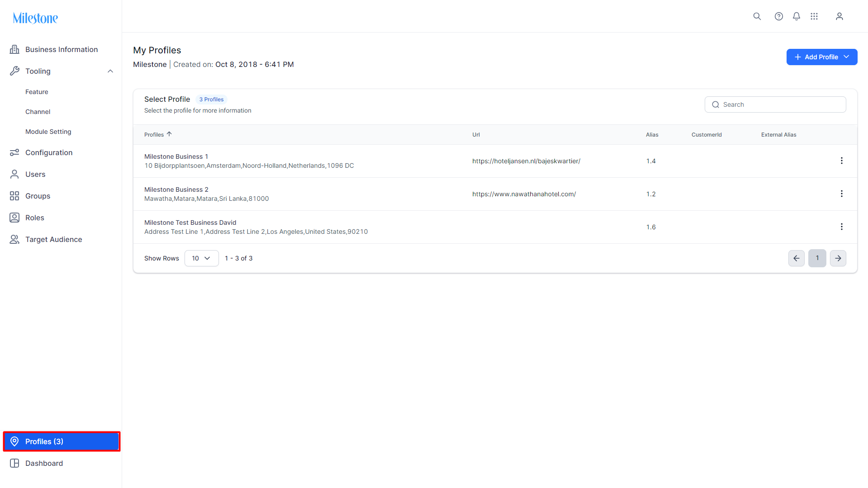Select the Milestone Business 1 profile
This screenshot has width=868, height=488.
point(176,156)
